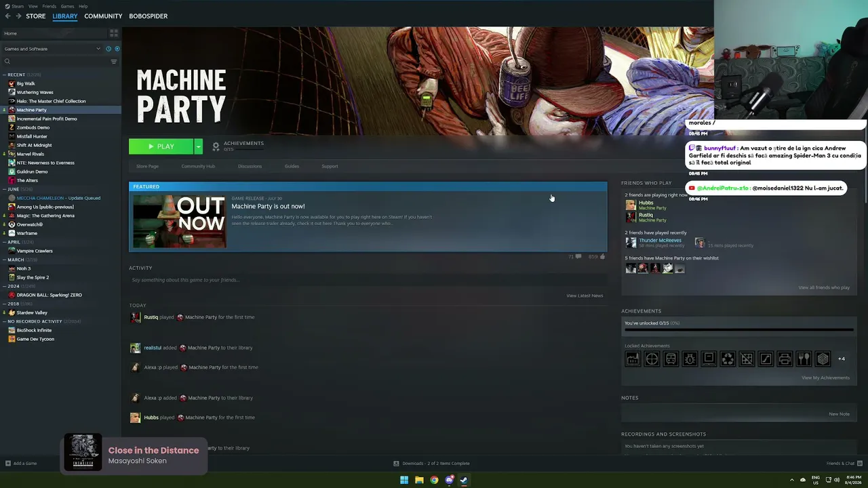Collapse the 2024 library category
868x488 pixels.
(5, 286)
